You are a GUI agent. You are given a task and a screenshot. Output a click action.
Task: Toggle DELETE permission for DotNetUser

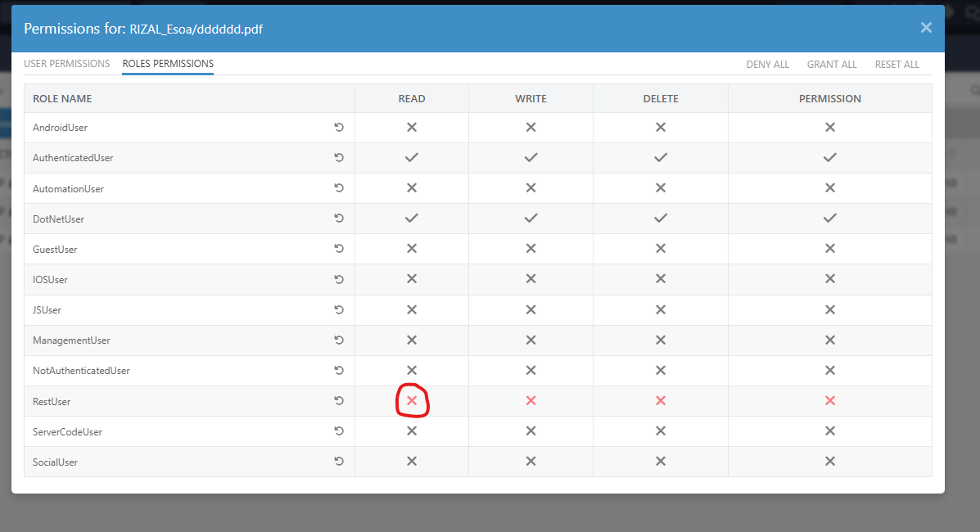pyautogui.click(x=661, y=219)
